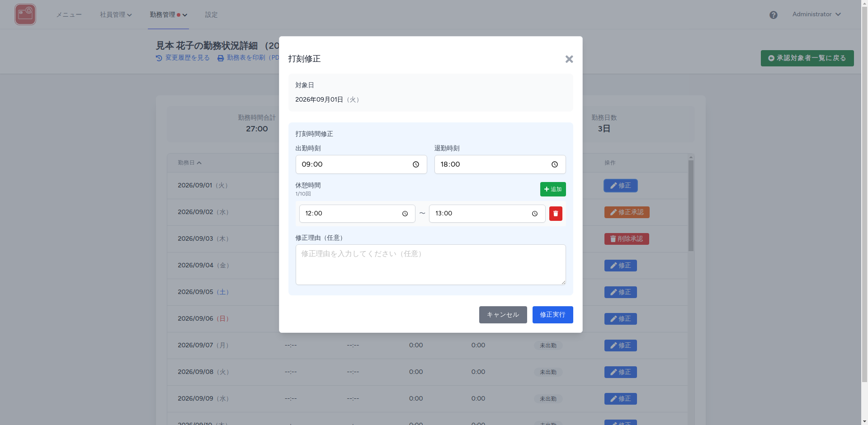Expand the 勤務管理 dropdown menu
868x425 pixels.
[x=168, y=14]
